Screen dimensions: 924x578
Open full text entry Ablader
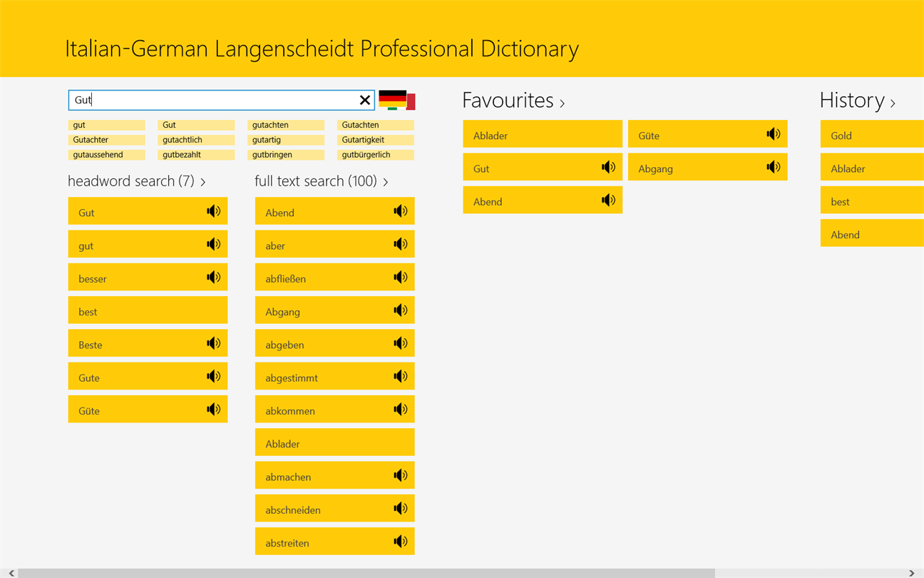[334, 442]
